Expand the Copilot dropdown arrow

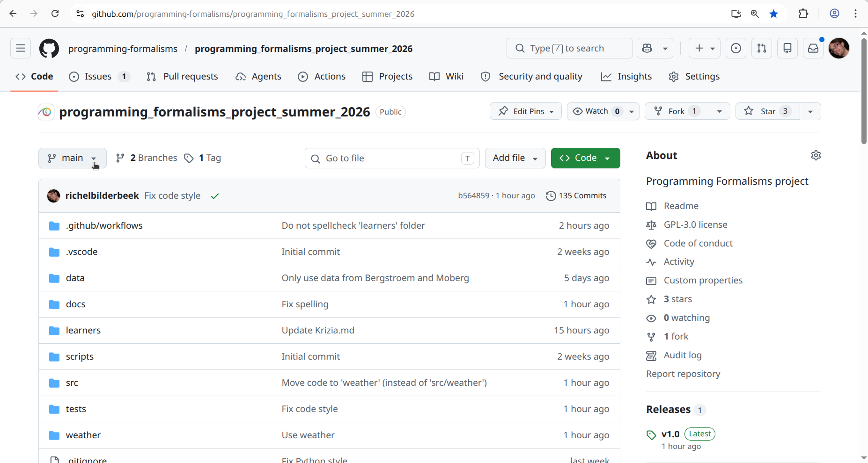[x=665, y=48]
